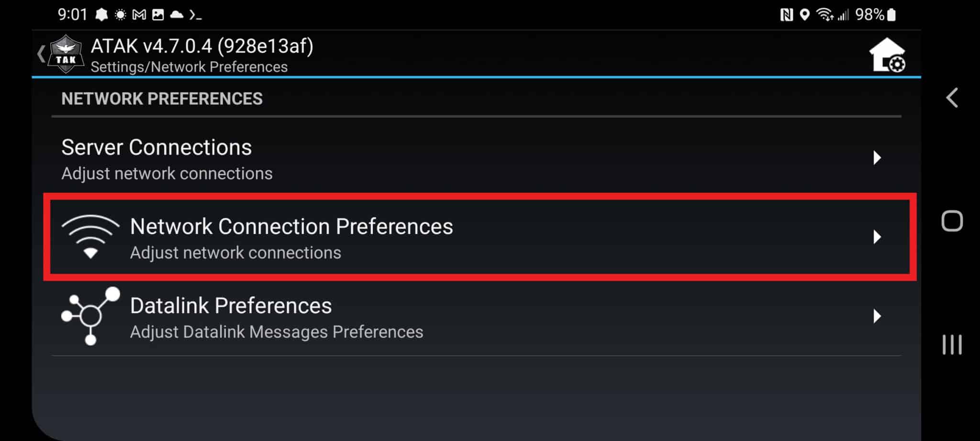Tap the NFC status icon
Image resolution: width=980 pixels, height=441 pixels.
[786, 15]
